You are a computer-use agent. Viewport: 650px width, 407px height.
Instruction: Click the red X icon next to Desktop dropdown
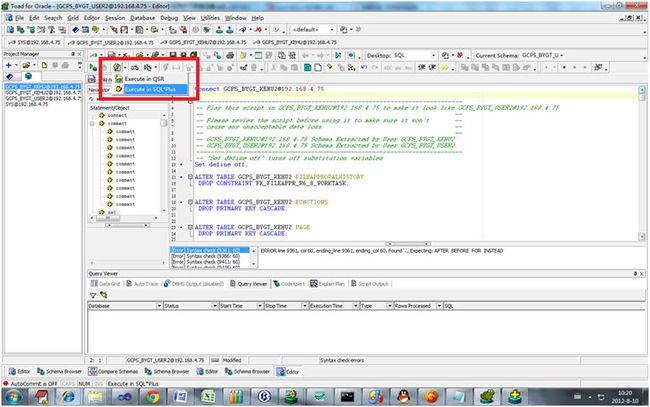[x=460, y=55]
